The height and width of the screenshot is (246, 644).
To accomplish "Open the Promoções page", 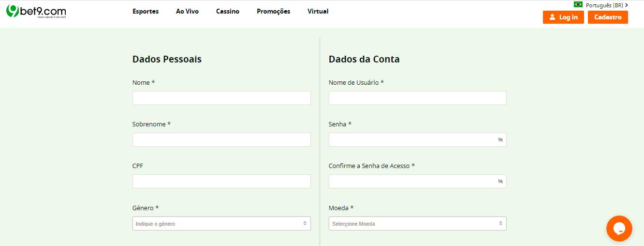I will 274,11.
